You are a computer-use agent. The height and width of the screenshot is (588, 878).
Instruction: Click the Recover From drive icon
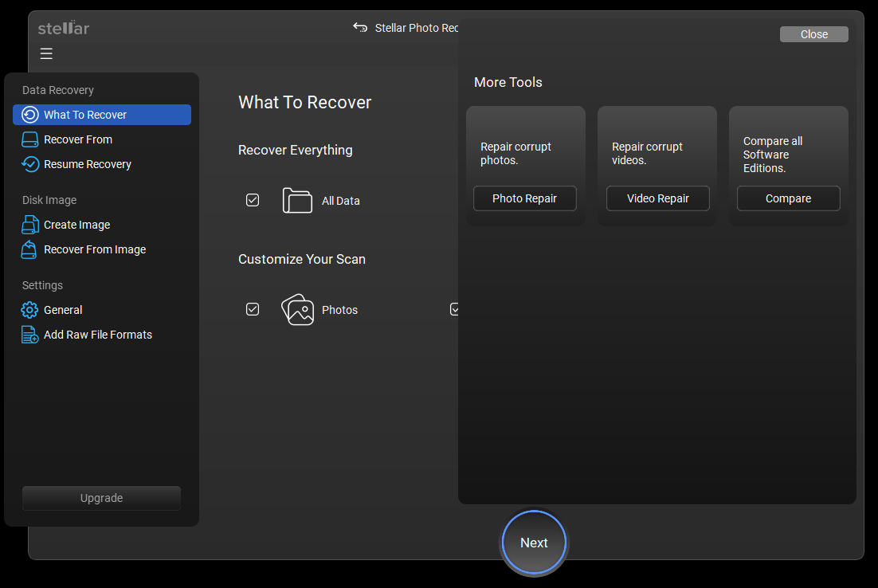[29, 139]
